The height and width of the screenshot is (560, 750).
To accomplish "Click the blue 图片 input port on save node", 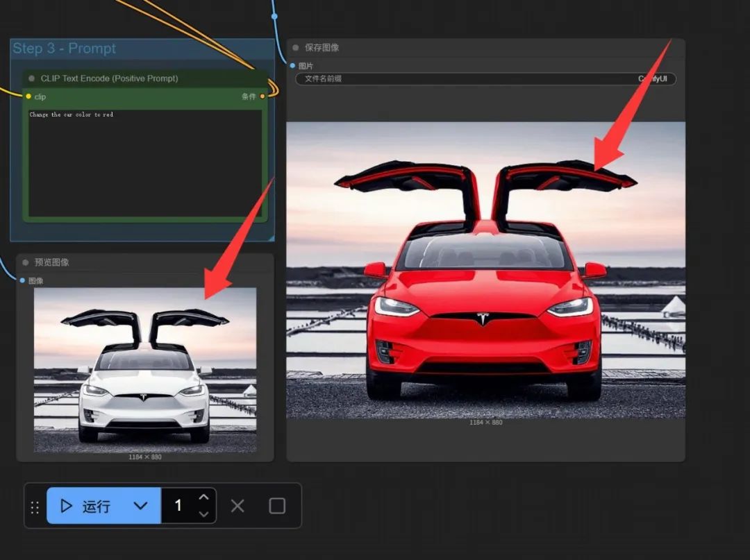I will (x=293, y=65).
